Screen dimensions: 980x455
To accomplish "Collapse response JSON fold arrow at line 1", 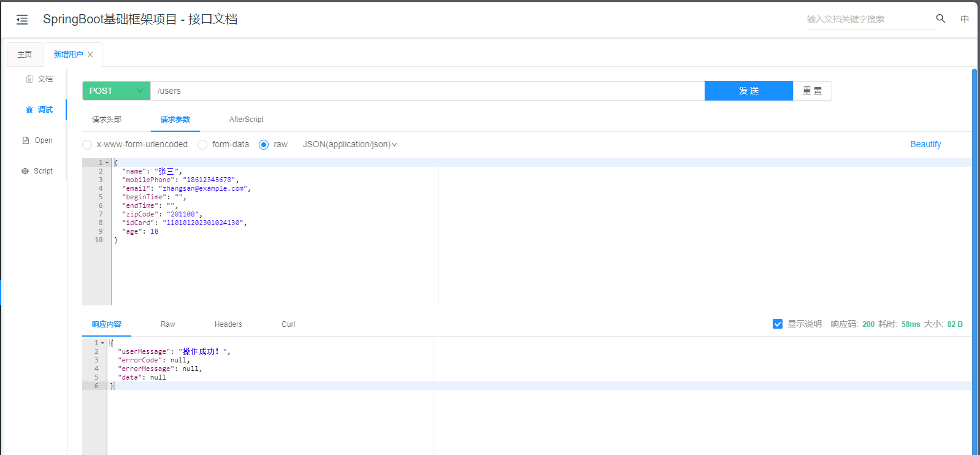I will click(103, 343).
